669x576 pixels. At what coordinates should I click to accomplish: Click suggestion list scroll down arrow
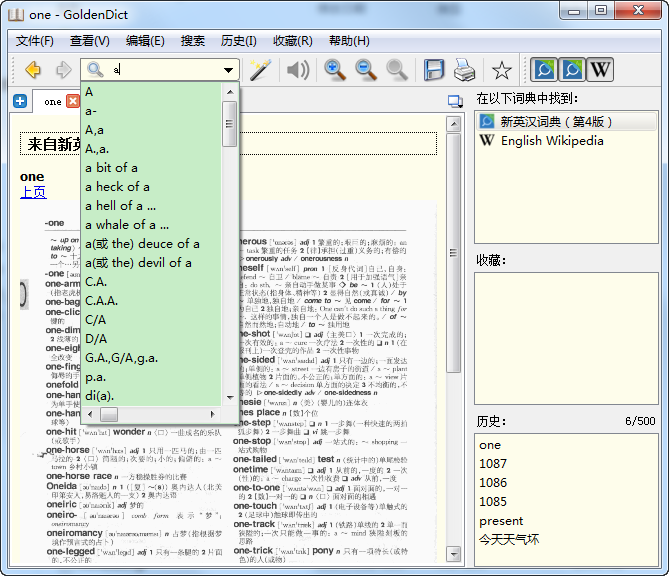(x=230, y=398)
